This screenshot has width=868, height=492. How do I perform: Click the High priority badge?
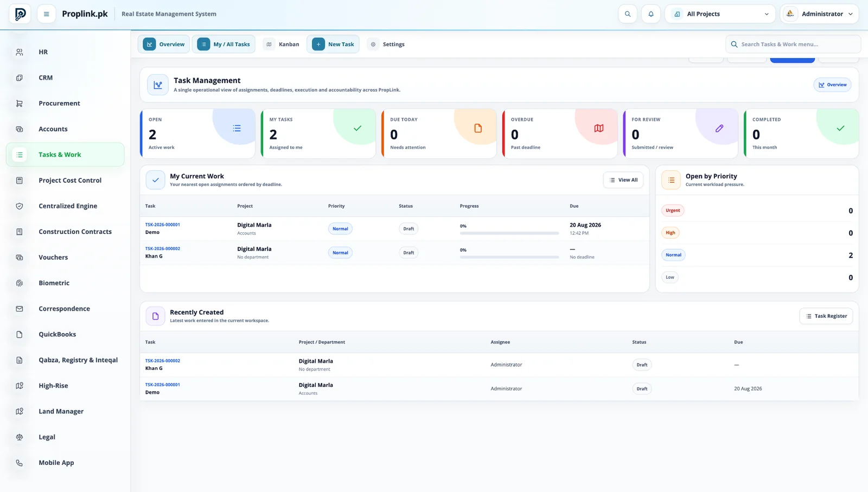(x=671, y=233)
